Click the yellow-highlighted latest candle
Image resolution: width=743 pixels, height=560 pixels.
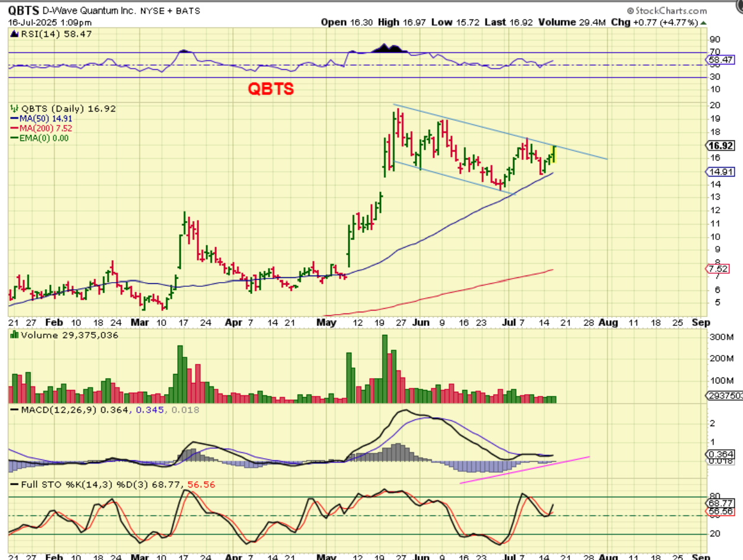click(x=555, y=153)
